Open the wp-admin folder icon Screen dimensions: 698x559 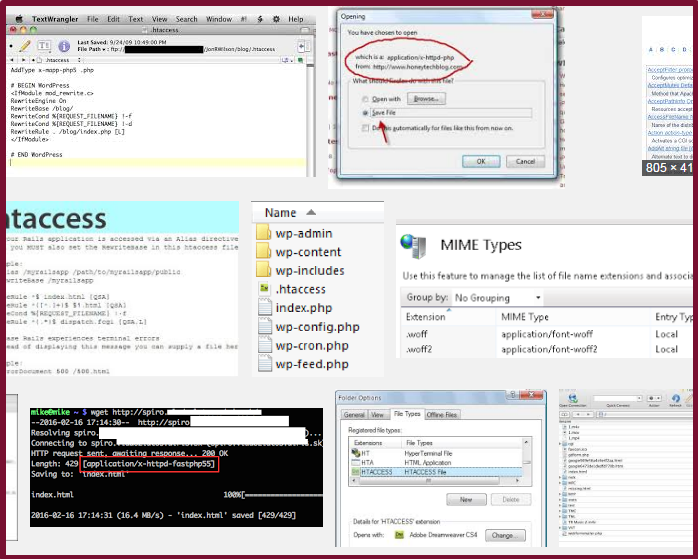[264, 233]
